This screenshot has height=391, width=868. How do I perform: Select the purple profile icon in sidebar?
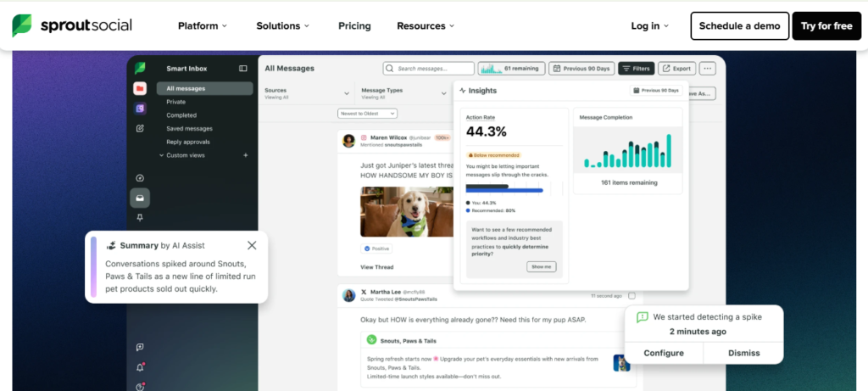pyautogui.click(x=140, y=109)
